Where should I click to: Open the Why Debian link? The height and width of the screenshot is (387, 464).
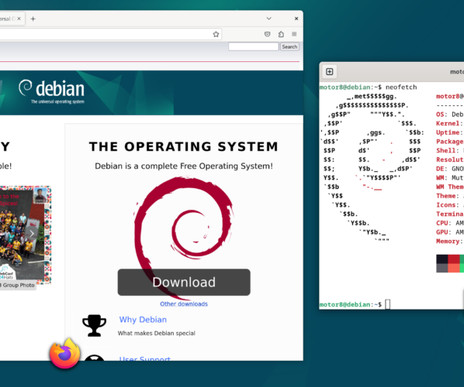pos(143,319)
